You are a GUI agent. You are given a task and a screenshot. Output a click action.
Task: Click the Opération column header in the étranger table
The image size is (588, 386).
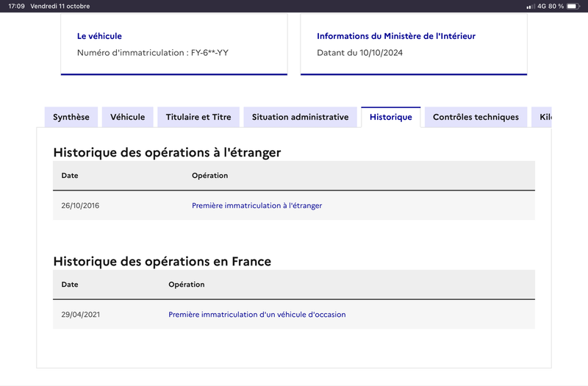209,176
